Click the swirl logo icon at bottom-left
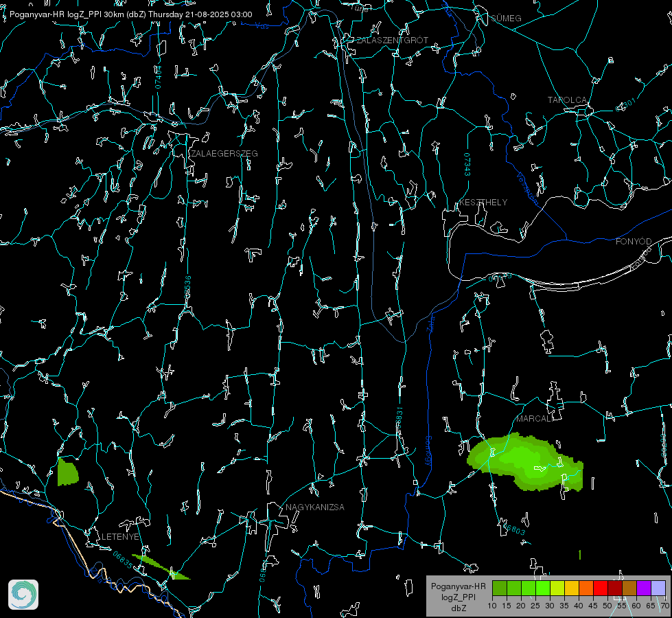The width and height of the screenshot is (672, 618). [x=23, y=595]
